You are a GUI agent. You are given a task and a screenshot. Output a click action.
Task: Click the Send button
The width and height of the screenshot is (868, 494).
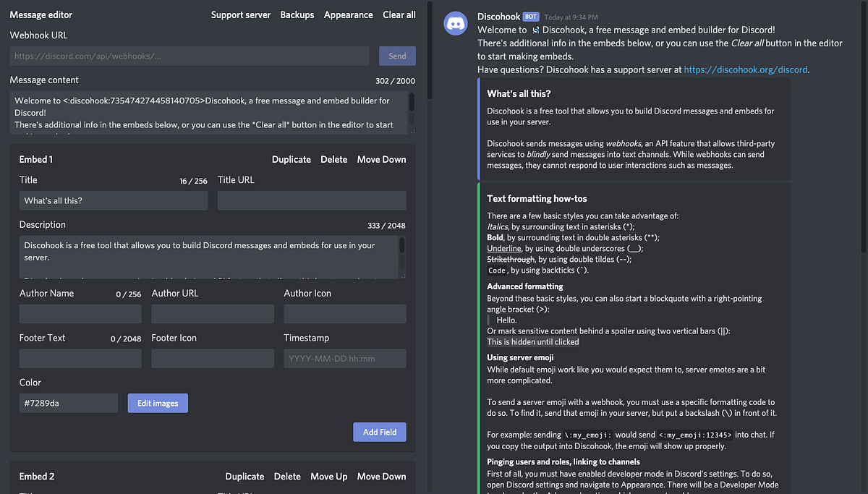click(x=396, y=56)
